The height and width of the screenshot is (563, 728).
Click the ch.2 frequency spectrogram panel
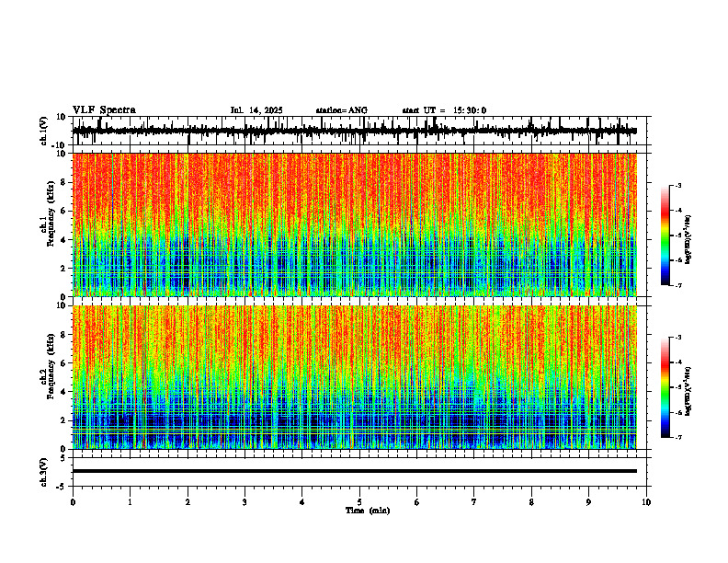354,377
